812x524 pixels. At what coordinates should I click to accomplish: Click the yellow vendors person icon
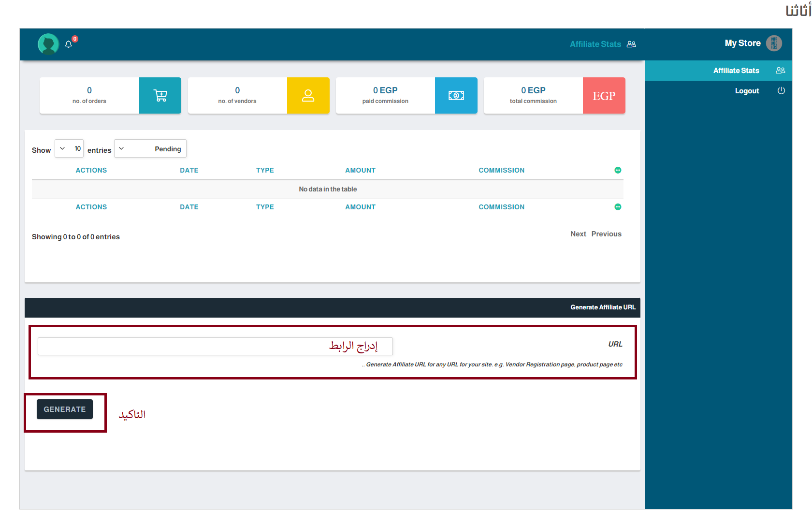(x=308, y=96)
